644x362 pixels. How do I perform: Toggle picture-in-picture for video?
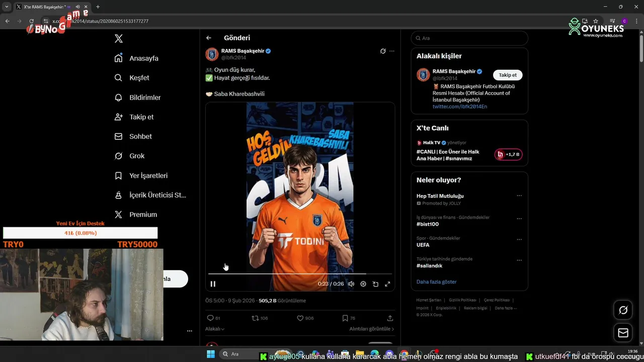(375, 284)
